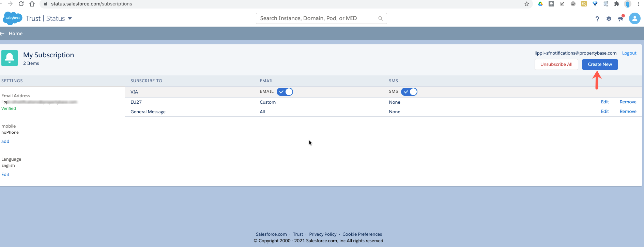This screenshot has height=247, width=644.
Task: Click the Chrome profile avatar
Action: click(x=628, y=4)
